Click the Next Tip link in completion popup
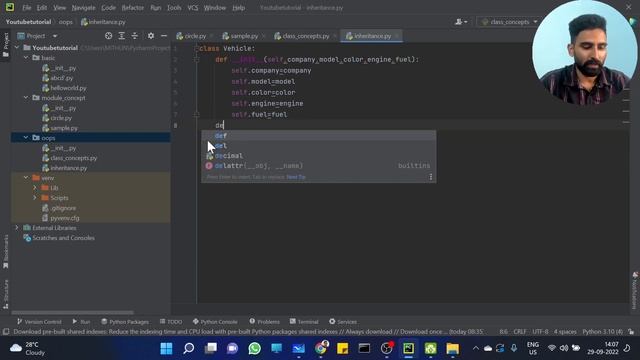This screenshot has height=360, width=640. [296, 177]
